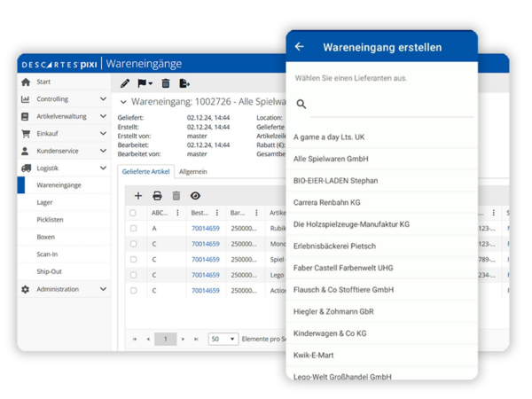This screenshot has height=399, width=532.
Task: Click the supplier search input field
Action: click(x=390, y=105)
